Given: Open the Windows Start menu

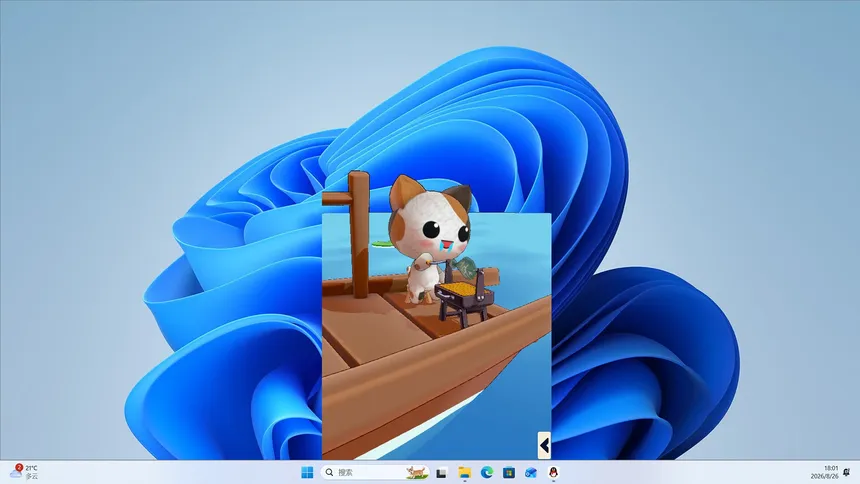Looking at the screenshot, I should (x=307, y=472).
